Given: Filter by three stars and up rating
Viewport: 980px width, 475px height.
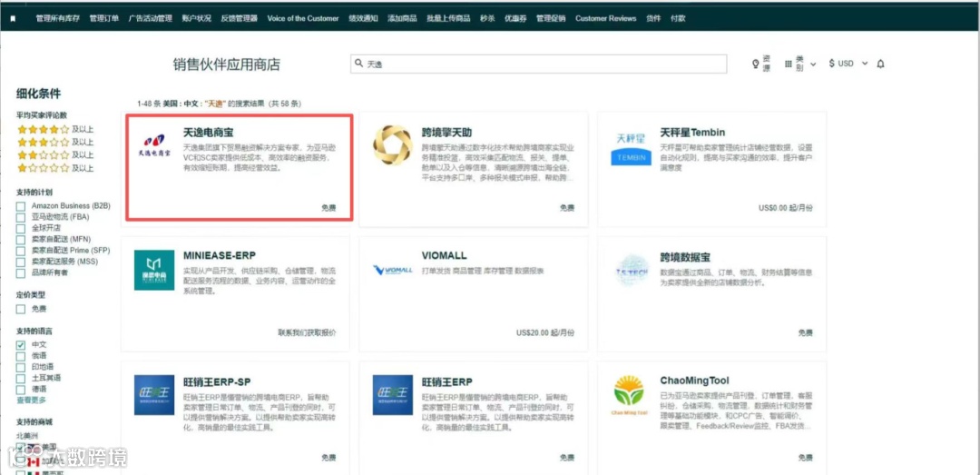Looking at the screenshot, I should (55, 142).
